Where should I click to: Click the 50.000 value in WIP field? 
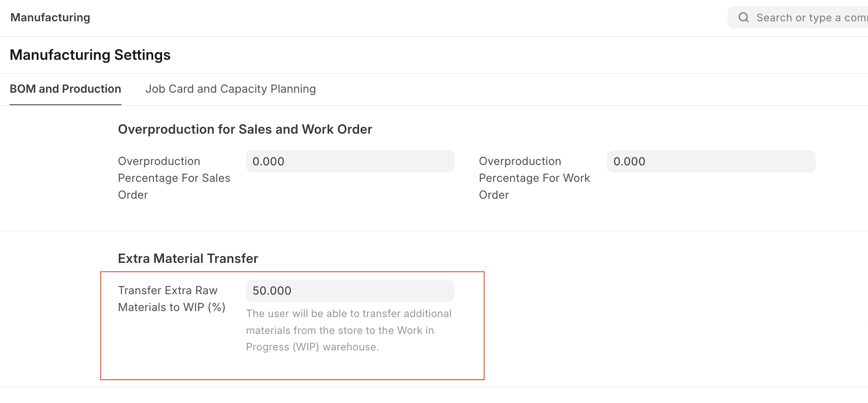click(x=272, y=291)
